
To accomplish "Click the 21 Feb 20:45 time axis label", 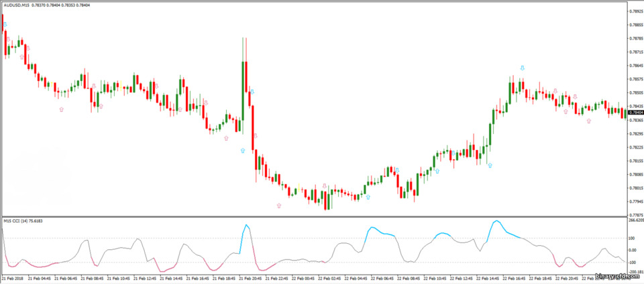I will pyautogui.click(x=248, y=277).
